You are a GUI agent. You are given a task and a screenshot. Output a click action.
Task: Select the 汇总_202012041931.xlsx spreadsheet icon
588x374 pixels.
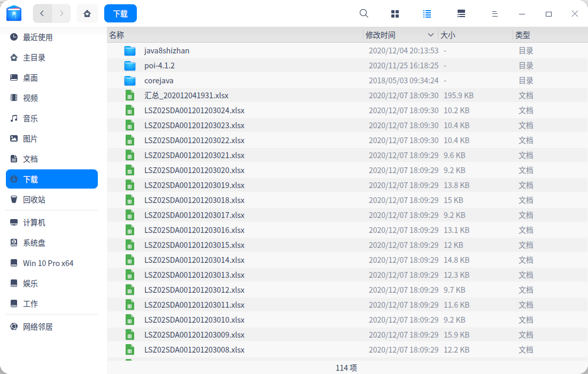pos(130,96)
